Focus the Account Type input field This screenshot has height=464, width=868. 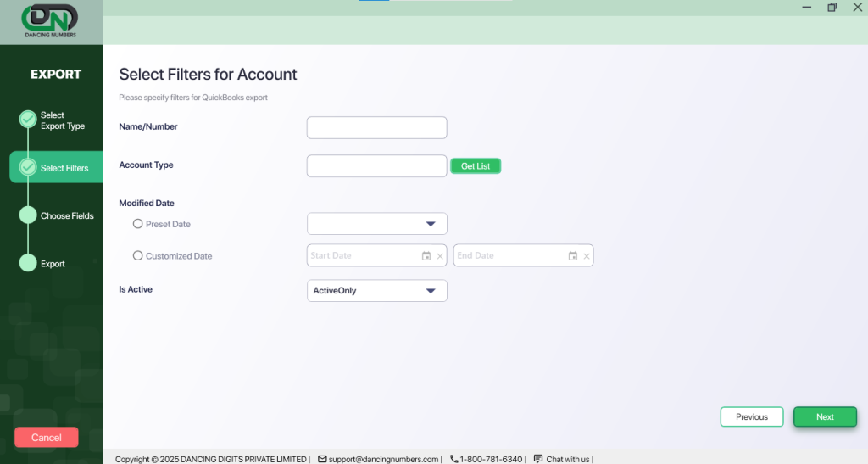pyautogui.click(x=377, y=166)
